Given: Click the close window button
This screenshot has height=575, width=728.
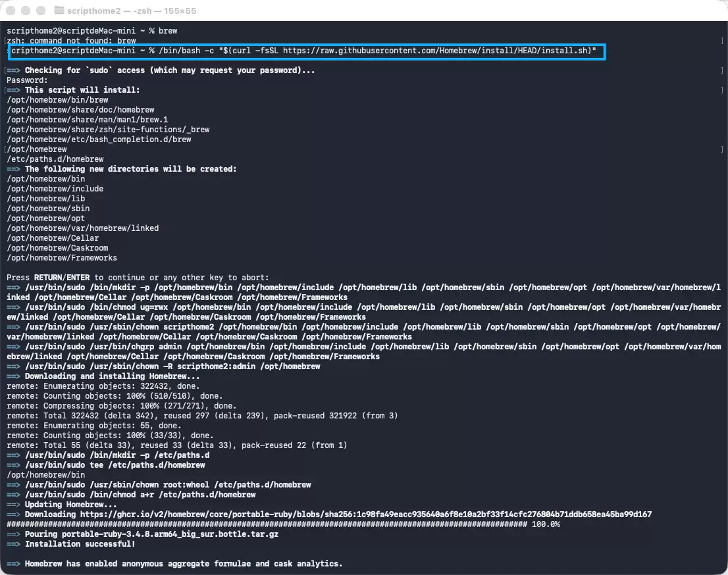Looking at the screenshot, I should (x=11, y=11).
